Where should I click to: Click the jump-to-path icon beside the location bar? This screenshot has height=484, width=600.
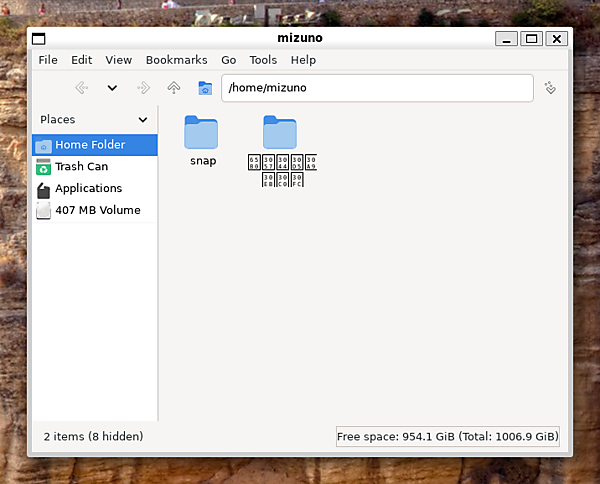click(550, 88)
